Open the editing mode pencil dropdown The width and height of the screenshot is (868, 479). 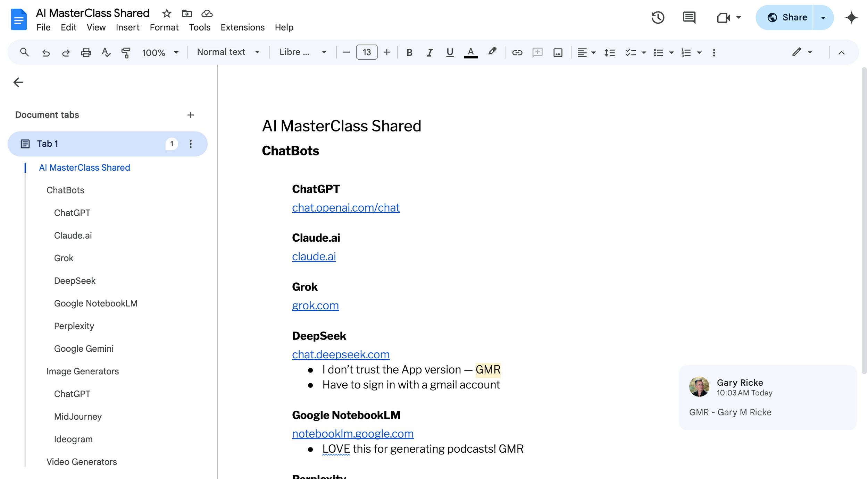(x=802, y=52)
